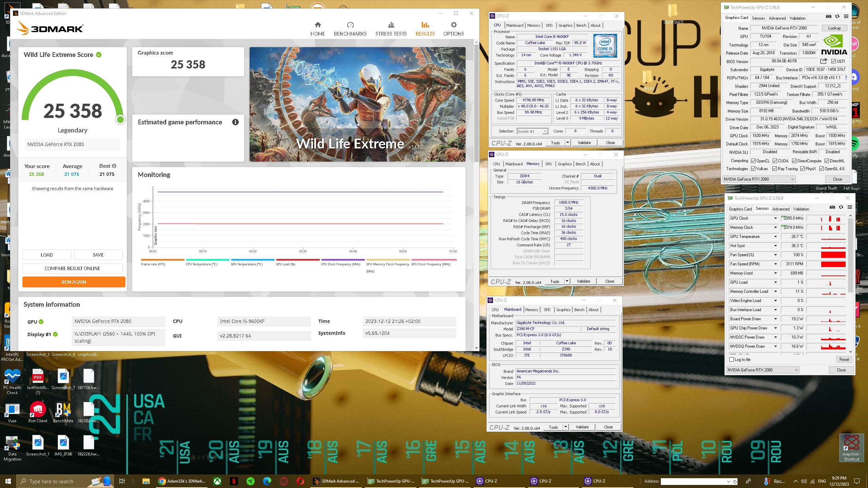This screenshot has width=868, height=488.
Task: Enable the Log to file checkbox
Action: tap(732, 360)
